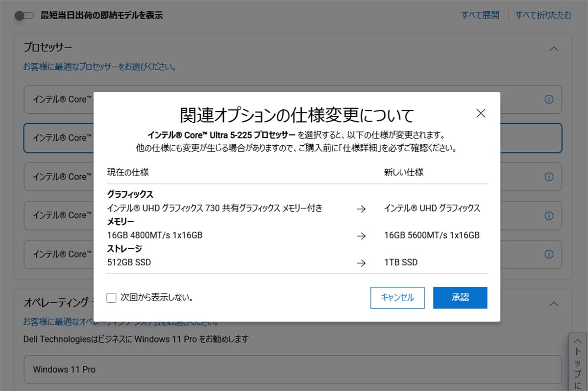
Task: Open info icon for third processor option
Action: (549, 177)
